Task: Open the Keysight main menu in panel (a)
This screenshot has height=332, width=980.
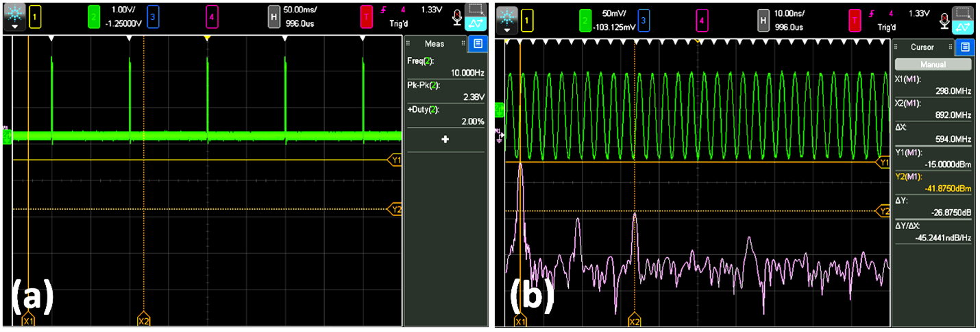Action: click(x=15, y=17)
